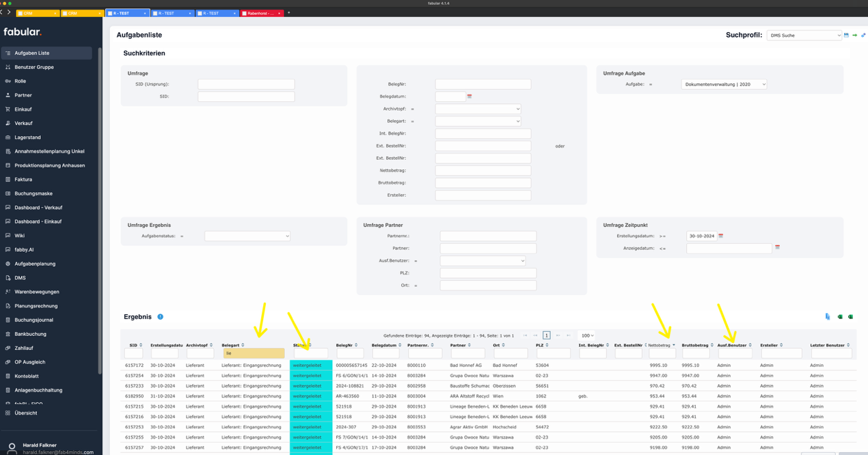Click the sort arrows on the SID column
868x455 pixels.
[x=141, y=345]
